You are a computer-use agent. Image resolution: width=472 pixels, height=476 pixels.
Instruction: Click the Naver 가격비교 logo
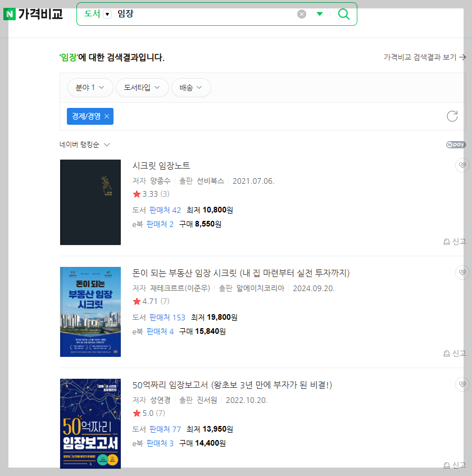coord(32,13)
